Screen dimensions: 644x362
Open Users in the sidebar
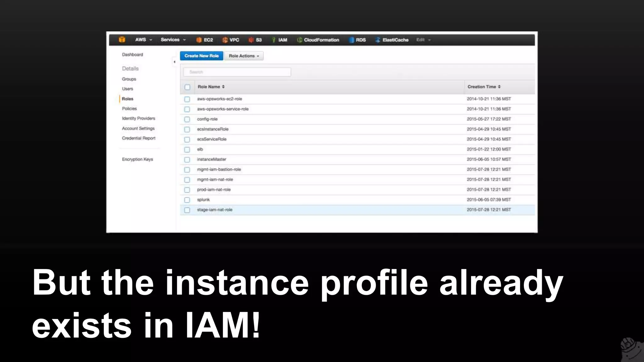tap(127, 89)
